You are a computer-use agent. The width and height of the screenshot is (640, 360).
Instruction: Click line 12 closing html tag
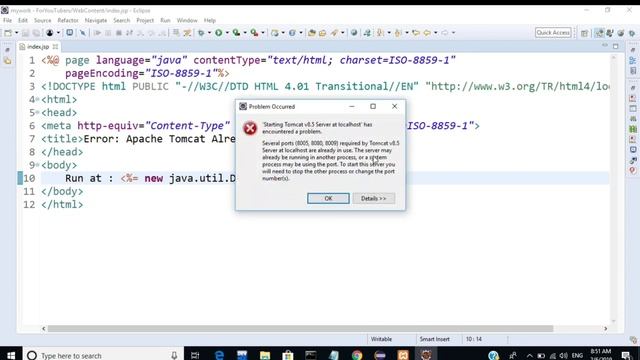62,204
